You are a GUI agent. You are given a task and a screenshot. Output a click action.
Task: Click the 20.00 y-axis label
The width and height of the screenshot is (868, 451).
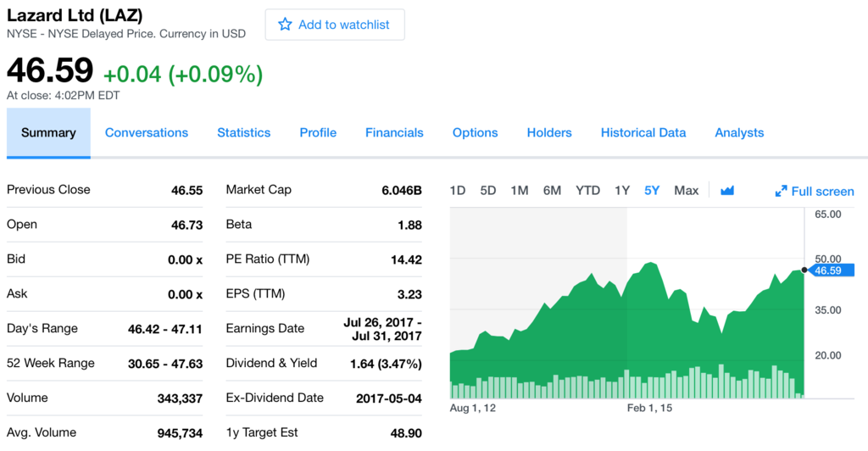coord(827,356)
